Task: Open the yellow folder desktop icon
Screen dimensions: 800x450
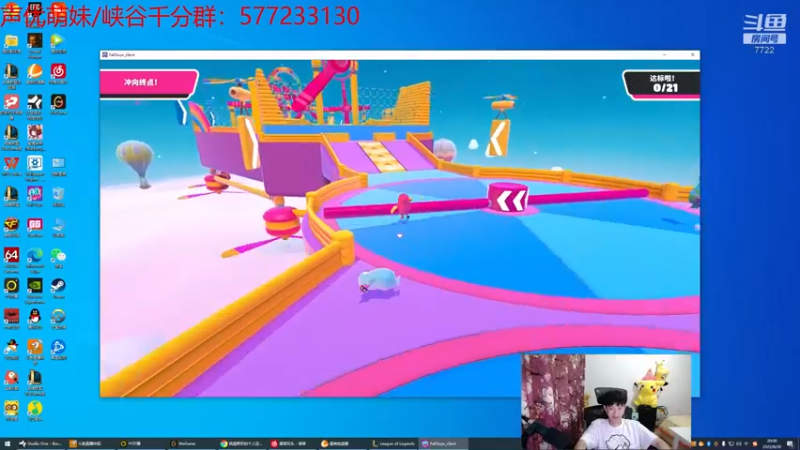Action: click(x=11, y=42)
